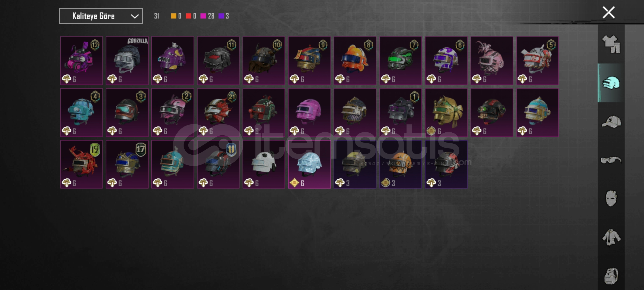The height and width of the screenshot is (290, 644).
Task: Open the Kaliteye Göre sort dropdown
Action: [x=101, y=16]
